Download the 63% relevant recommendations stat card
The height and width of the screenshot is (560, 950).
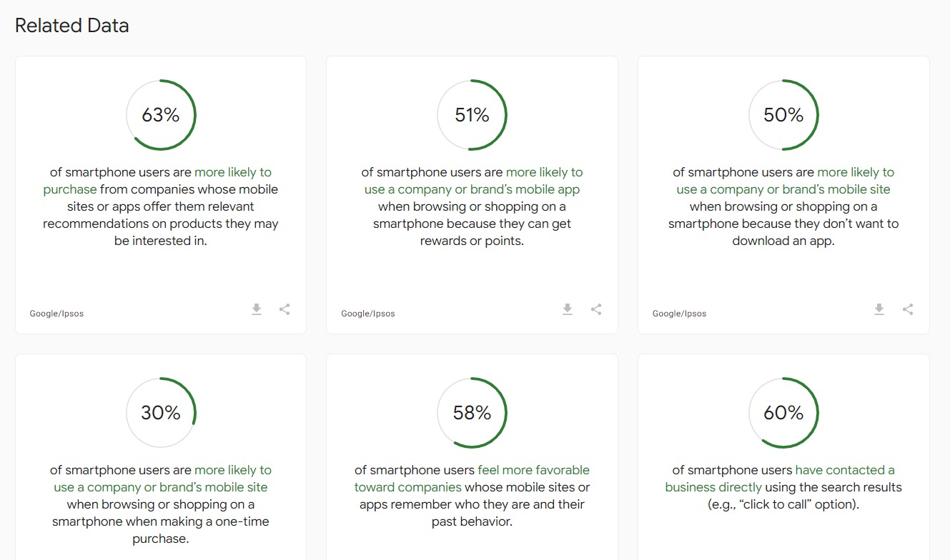(257, 309)
